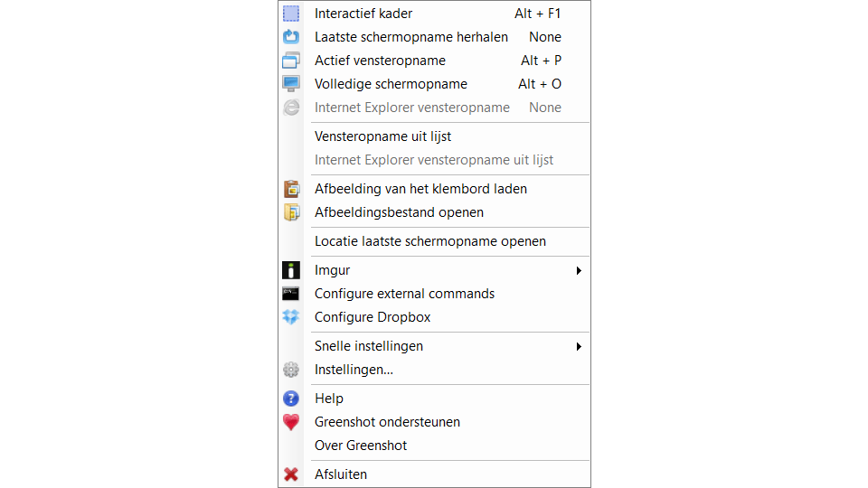Click the clipboard image load icon
This screenshot has width=868, height=488.
point(291,189)
